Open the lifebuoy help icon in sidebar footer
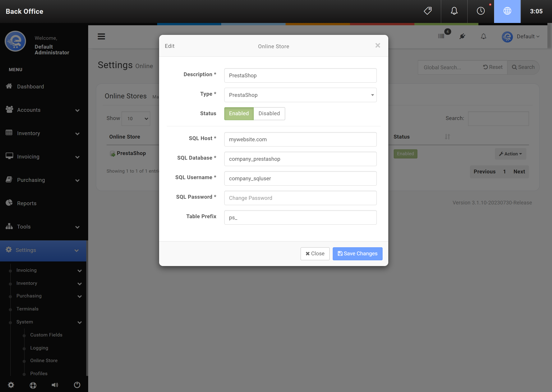 [x=33, y=385]
